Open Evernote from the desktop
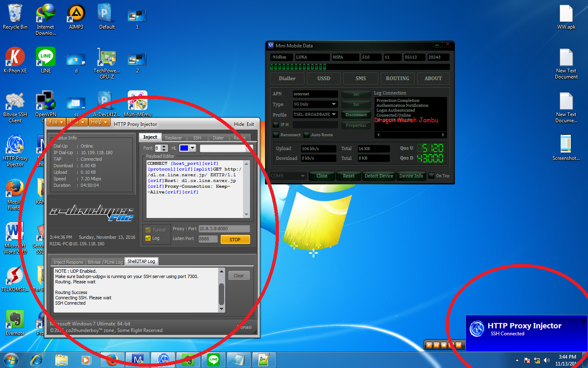This screenshot has height=368, width=588. coord(15,319)
